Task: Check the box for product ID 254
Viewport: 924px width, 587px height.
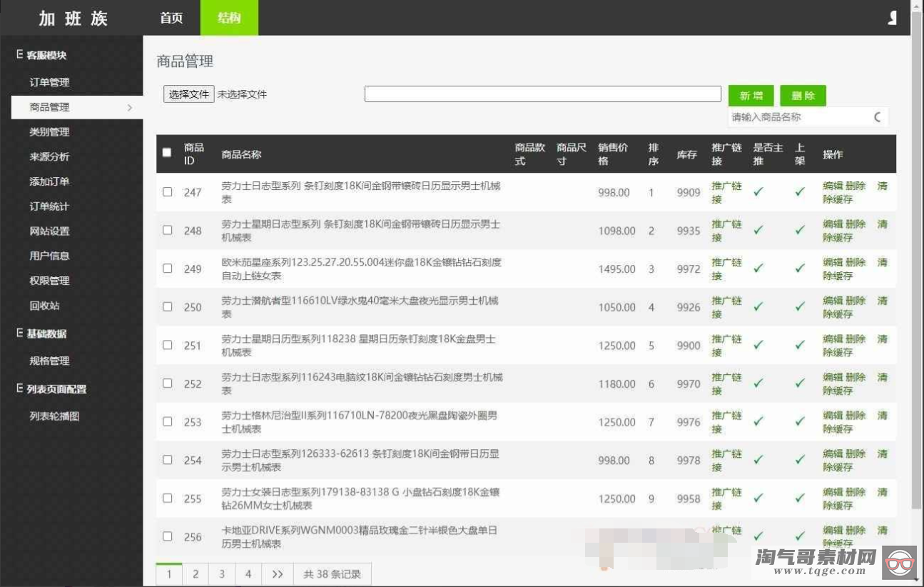Action: [167, 460]
